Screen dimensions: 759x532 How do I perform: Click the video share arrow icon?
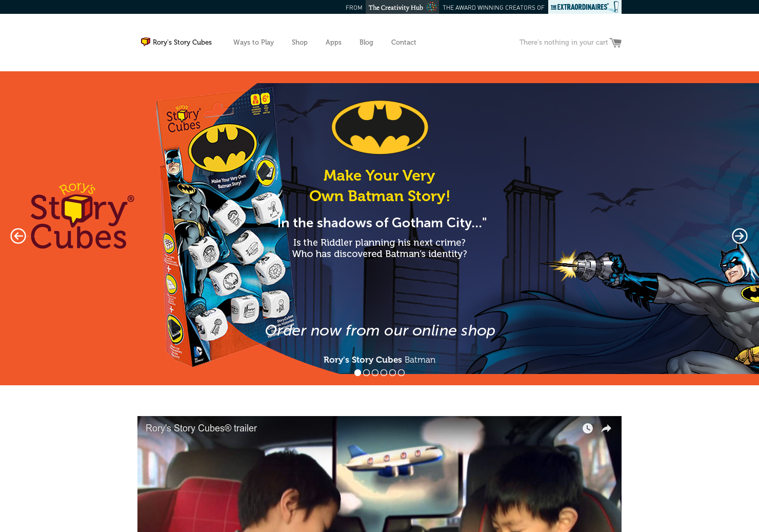tap(606, 428)
